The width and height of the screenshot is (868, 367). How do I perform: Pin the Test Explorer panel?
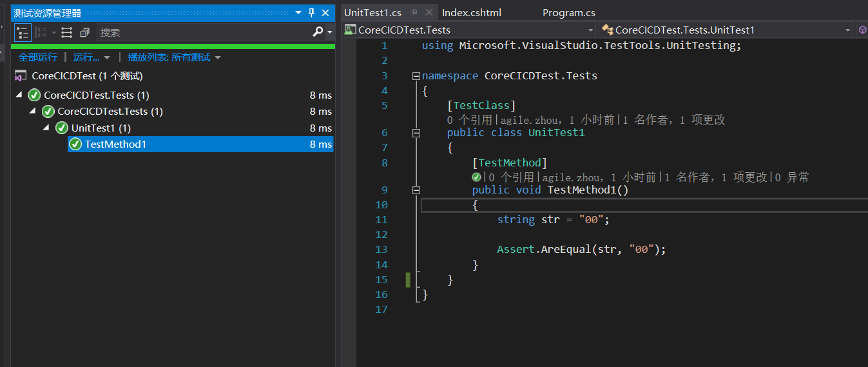[x=311, y=13]
